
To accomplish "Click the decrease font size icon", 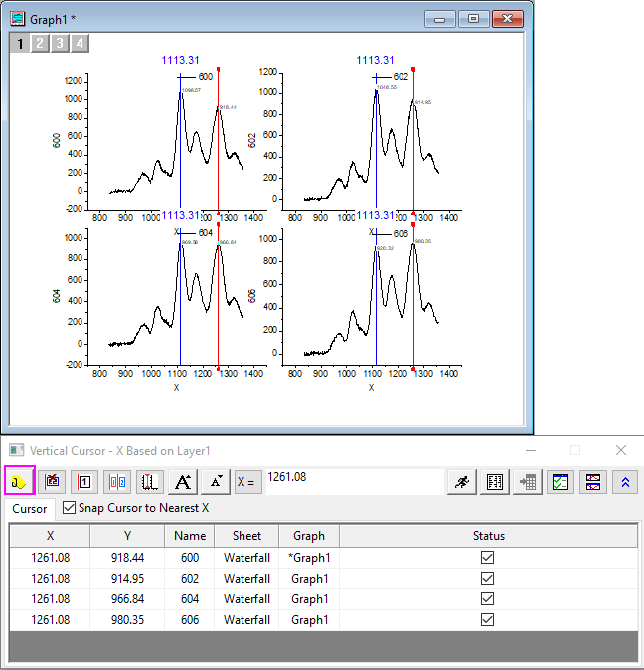I will click(x=216, y=481).
